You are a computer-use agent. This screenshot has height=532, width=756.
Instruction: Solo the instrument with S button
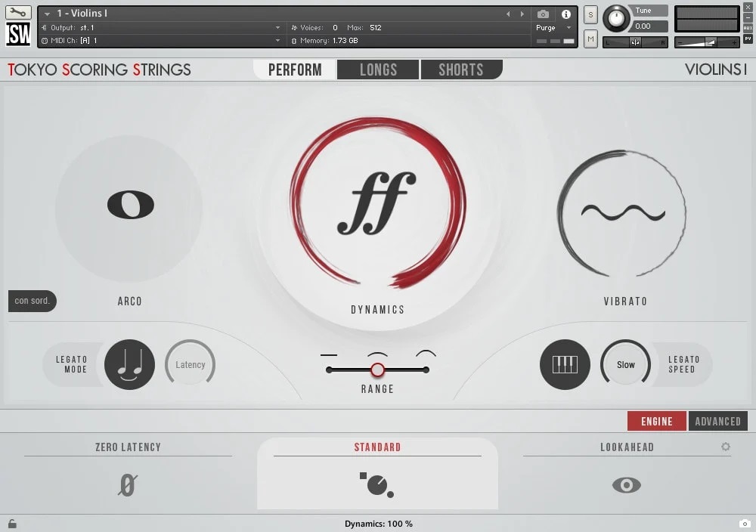pyautogui.click(x=590, y=14)
